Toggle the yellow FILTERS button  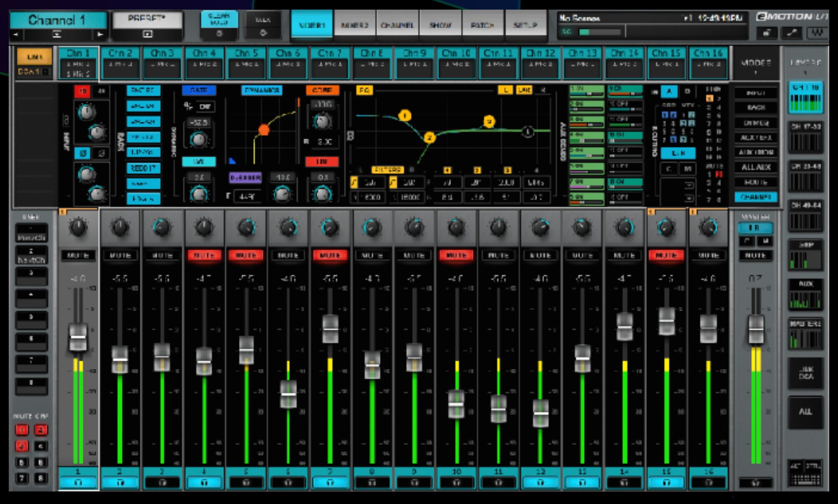387,170
